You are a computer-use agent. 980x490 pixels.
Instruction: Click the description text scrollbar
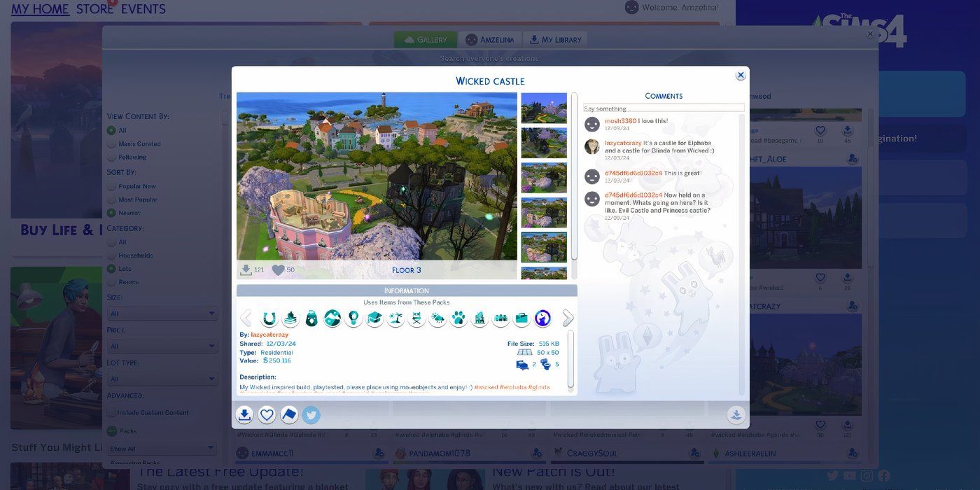click(x=571, y=360)
